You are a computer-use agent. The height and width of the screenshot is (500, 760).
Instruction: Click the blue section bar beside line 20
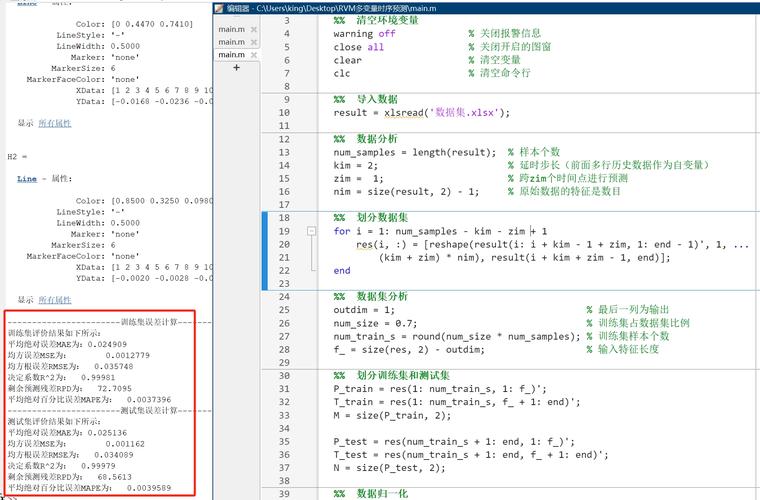click(265, 244)
